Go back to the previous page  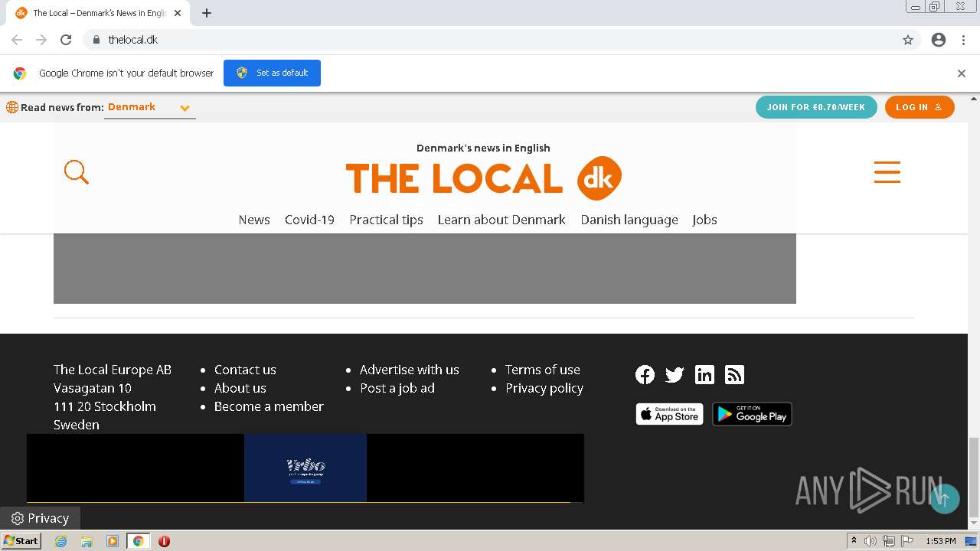coord(17,40)
